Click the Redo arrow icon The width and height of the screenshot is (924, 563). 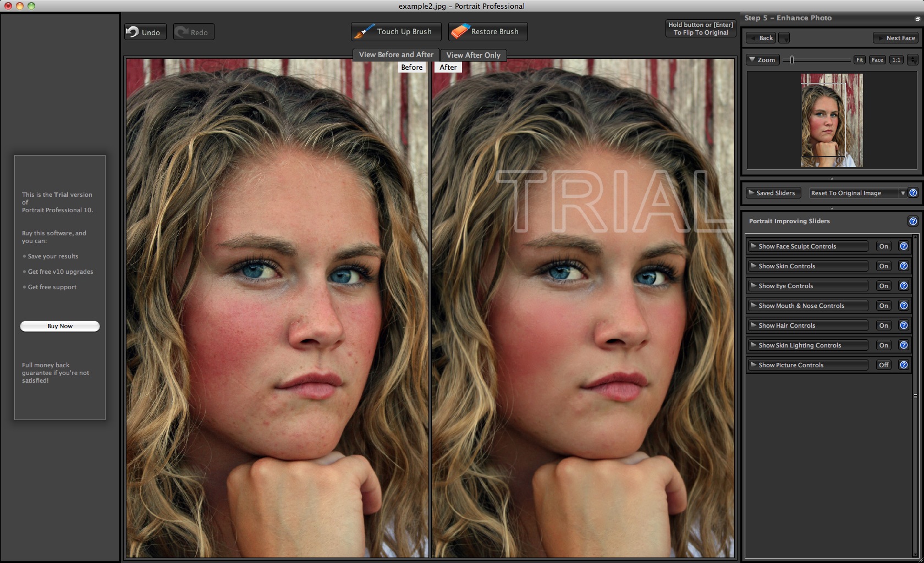click(x=182, y=31)
